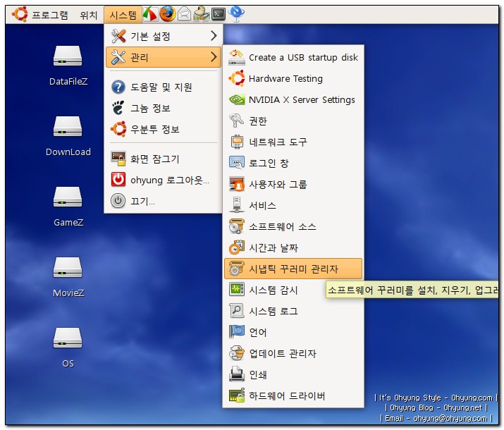
Task: Click the Ubuntu logo in the top panel
Action: click(x=20, y=14)
